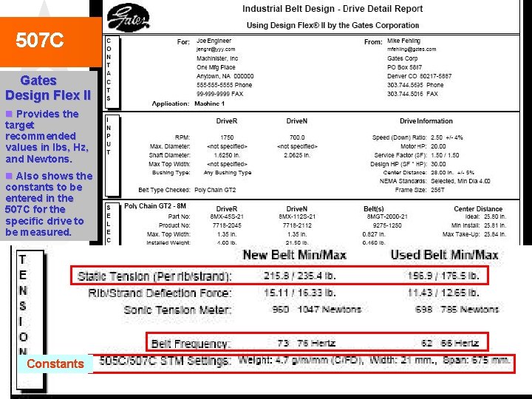
Task: Select the product number "7718-2112"
Action: 297,225
